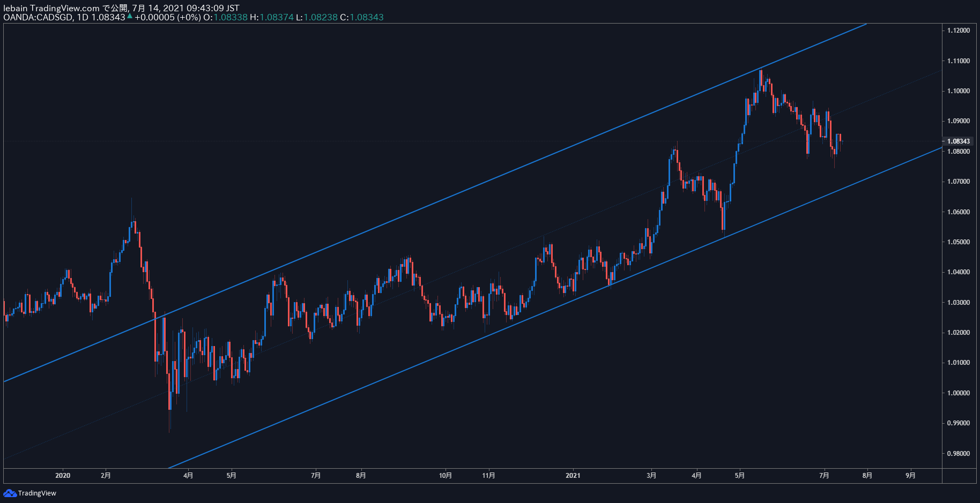Click the 0.99000 price axis label

coord(959,423)
